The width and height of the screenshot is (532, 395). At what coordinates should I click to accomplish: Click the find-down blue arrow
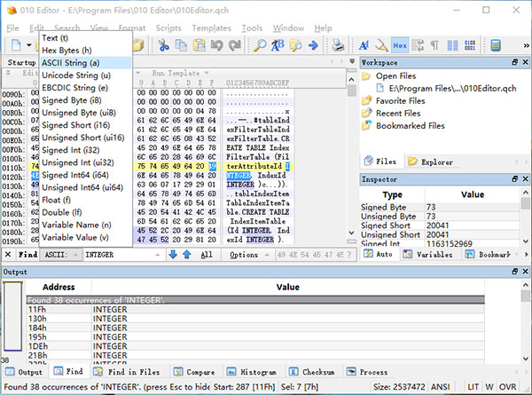coord(171,255)
